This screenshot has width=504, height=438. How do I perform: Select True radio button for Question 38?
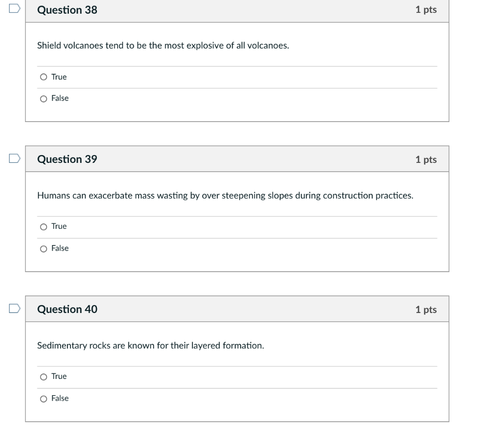[x=43, y=77]
